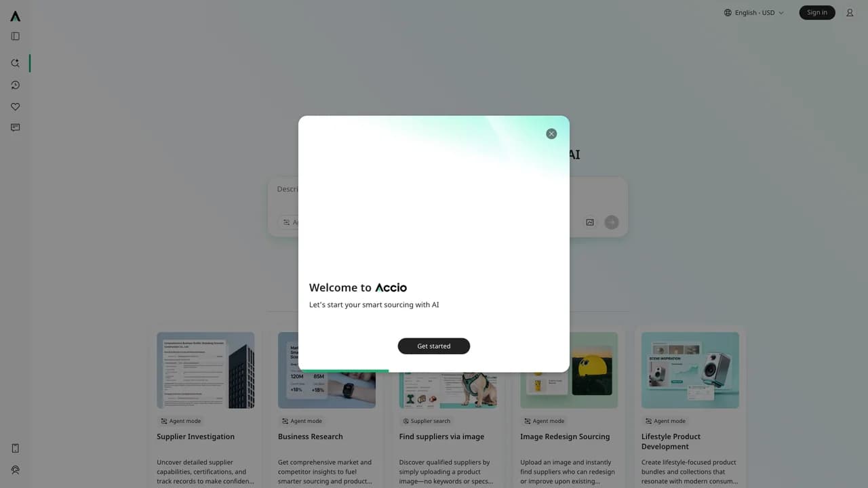Open the history clock icon
The image size is (868, 488).
pos(16,85)
